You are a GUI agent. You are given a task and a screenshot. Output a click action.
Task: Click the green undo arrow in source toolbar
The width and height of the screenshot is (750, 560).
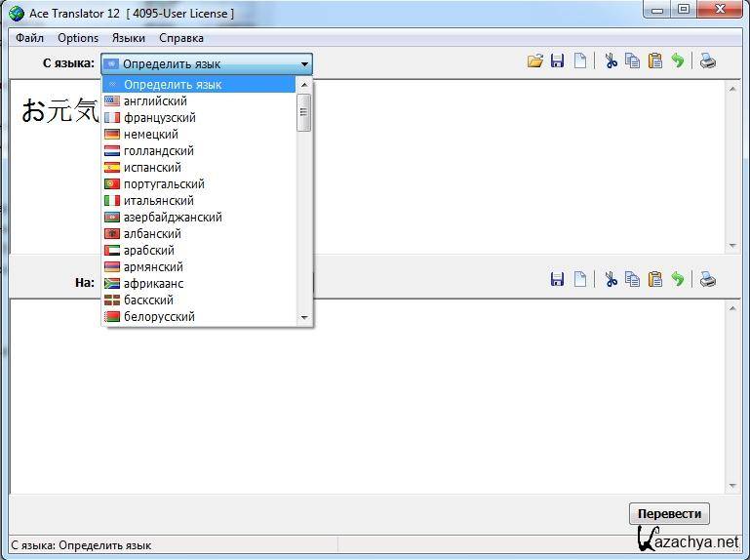678,61
